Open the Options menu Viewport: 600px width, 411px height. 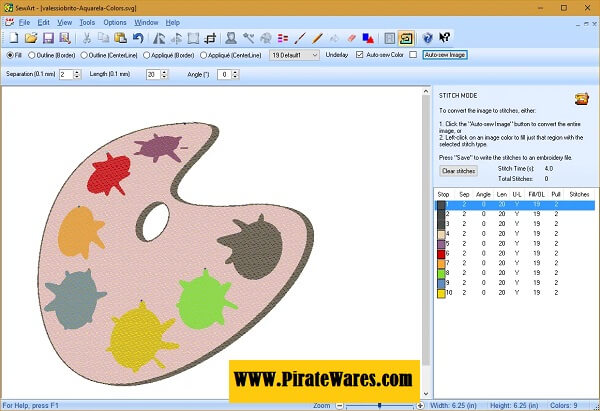point(114,21)
